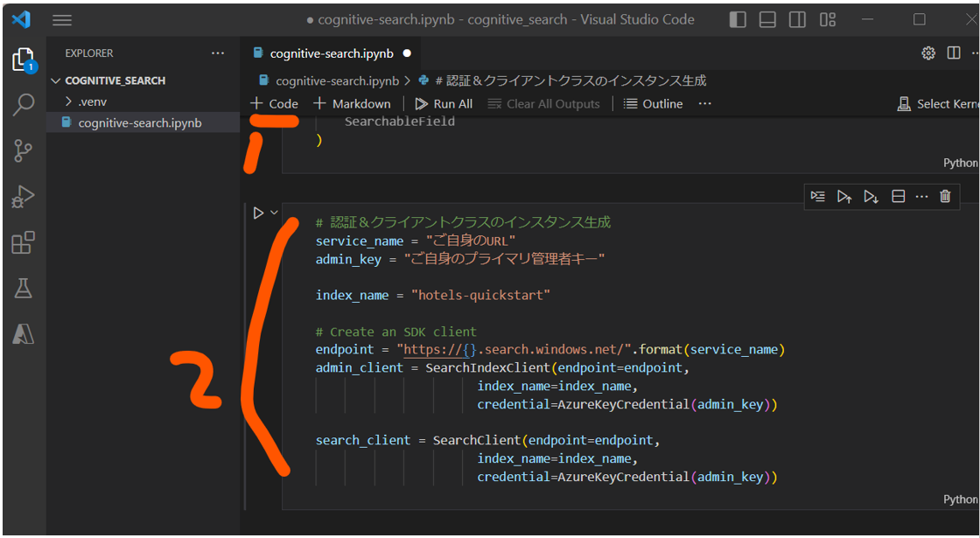Open the Search view in the activity bar
The width and height of the screenshot is (980, 538).
24,104
